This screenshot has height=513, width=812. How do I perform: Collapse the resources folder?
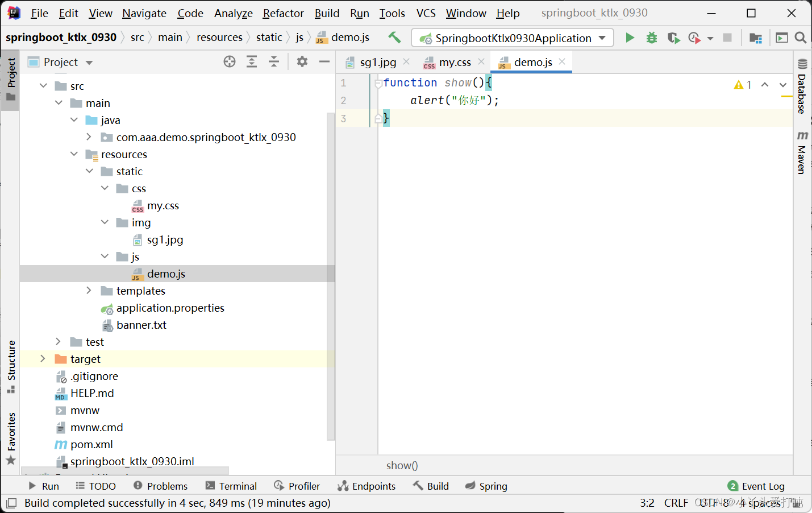74,154
